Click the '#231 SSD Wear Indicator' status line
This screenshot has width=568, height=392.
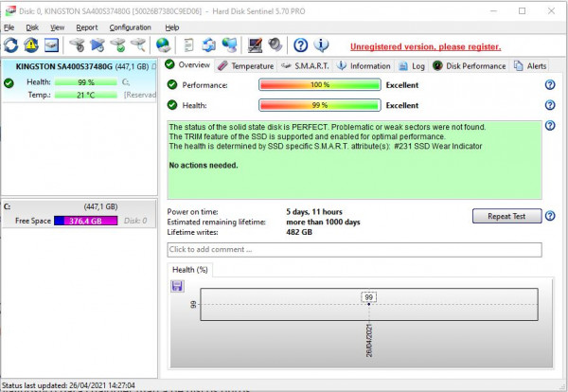tap(326, 146)
